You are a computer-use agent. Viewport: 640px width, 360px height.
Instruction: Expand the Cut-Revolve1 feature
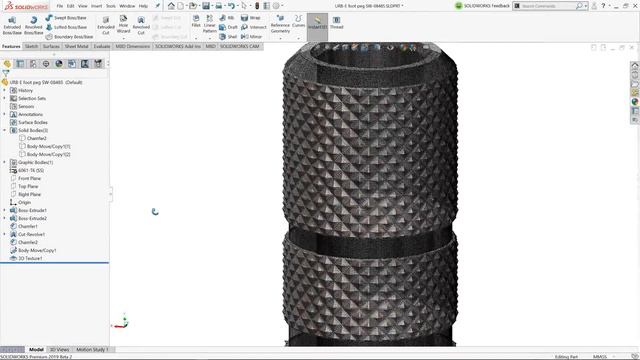[5, 234]
